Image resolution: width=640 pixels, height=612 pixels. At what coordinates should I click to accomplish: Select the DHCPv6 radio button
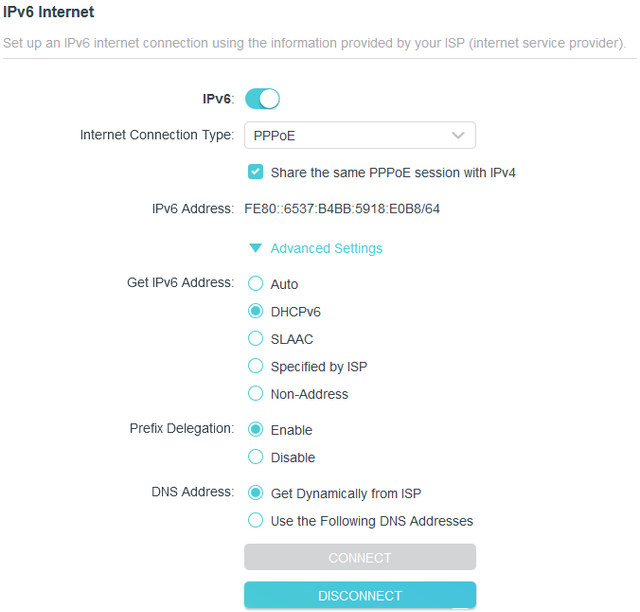point(256,311)
